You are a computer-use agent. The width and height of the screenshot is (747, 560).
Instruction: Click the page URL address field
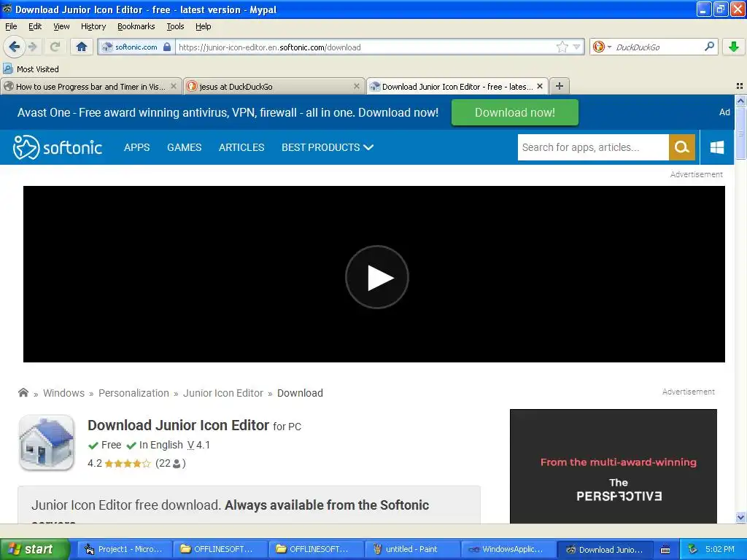[x=365, y=47]
